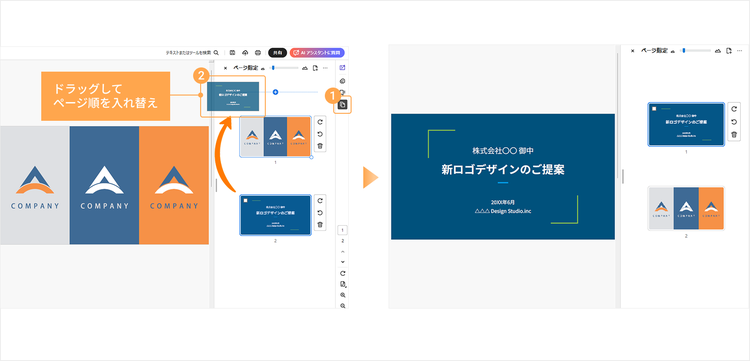Select blue title page thumbnail in right screenshot
Viewport: 750px width, 361px height.
(686, 124)
